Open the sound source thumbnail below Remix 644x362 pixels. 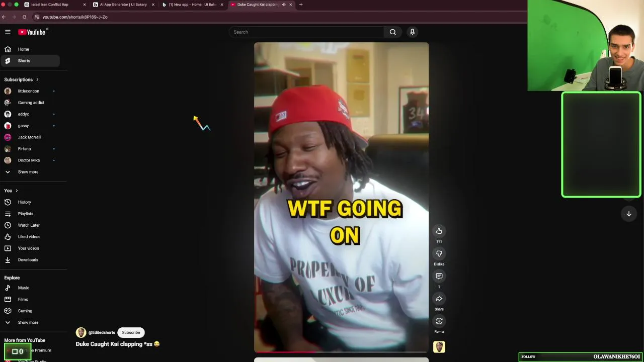tap(439, 347)
